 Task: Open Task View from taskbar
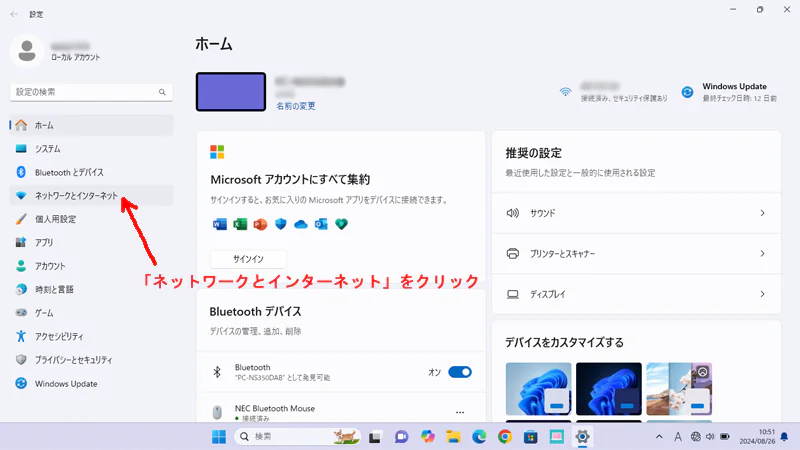[375, 437]
